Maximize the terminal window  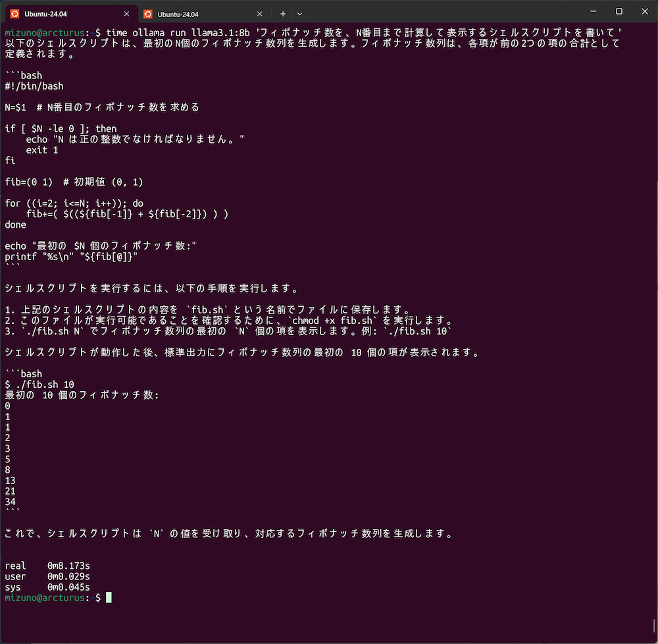pyautogui.click(x=619, y=11)
